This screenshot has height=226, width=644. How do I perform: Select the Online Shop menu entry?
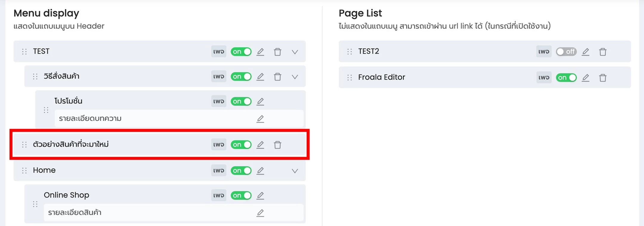coord(67,195)
